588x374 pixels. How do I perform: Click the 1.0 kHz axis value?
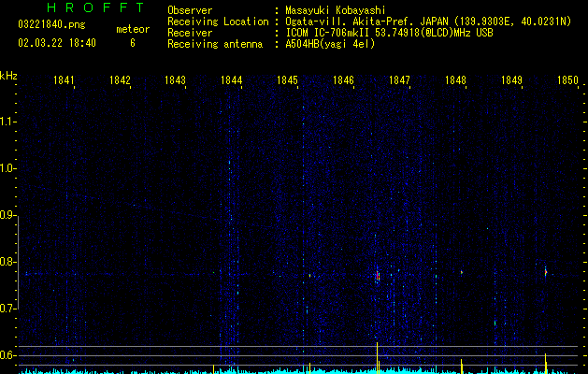tap(7, 168)
